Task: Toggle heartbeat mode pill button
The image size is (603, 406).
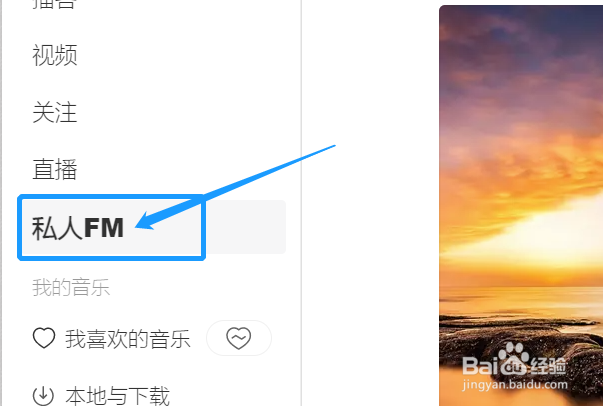Action: (x=239, y=338)
